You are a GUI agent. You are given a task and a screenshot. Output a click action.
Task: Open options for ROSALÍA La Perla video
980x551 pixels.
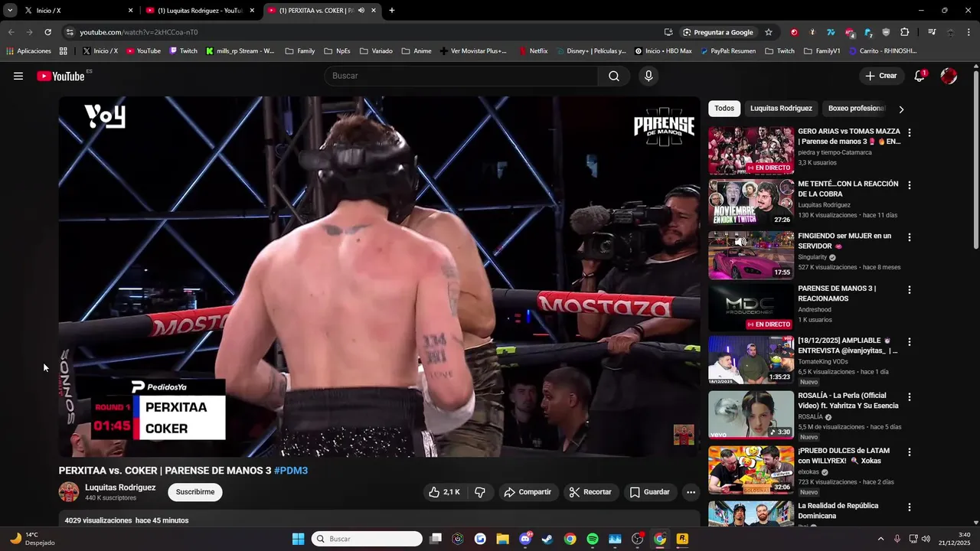click(910, 397)
